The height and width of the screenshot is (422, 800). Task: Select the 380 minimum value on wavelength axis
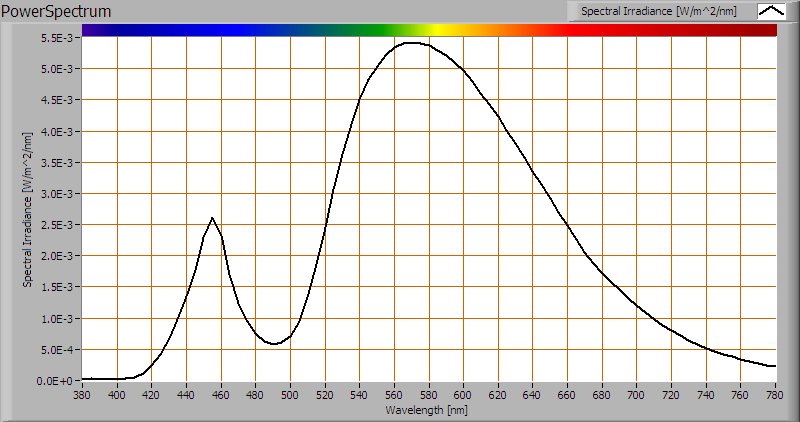(x=82, y=394)
